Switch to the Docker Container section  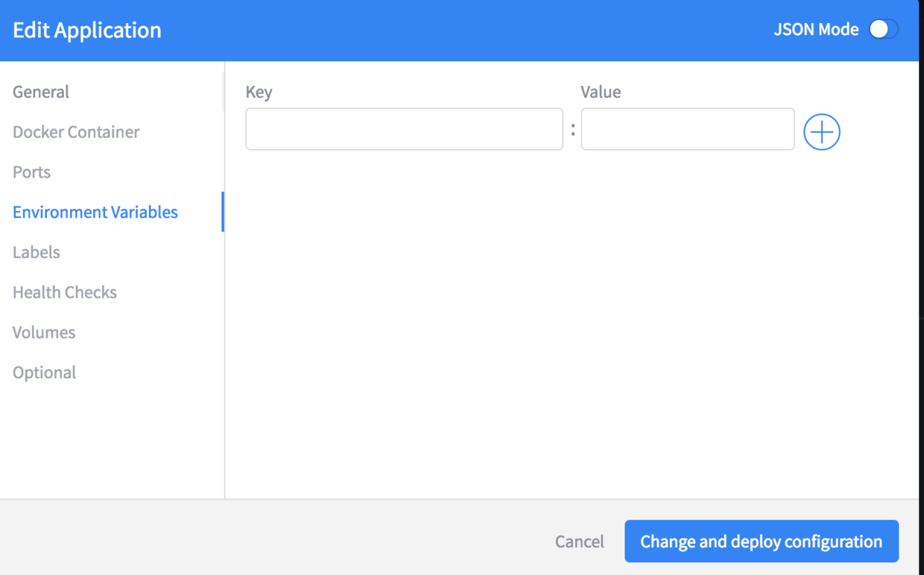76,132
